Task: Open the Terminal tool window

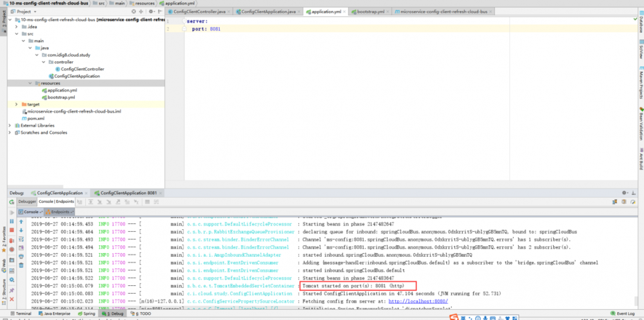Action: click(x=20, y=314)
